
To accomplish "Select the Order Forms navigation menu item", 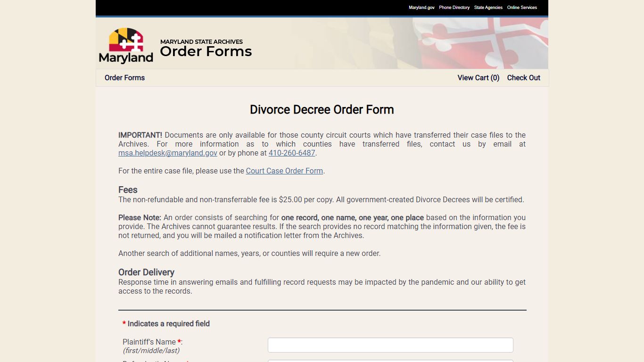I will coord(124,78).
